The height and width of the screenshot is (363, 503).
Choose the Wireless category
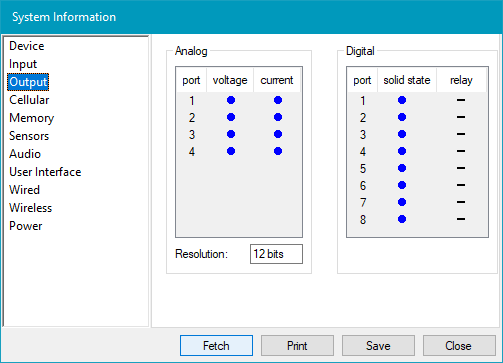[x=31, y=208]
